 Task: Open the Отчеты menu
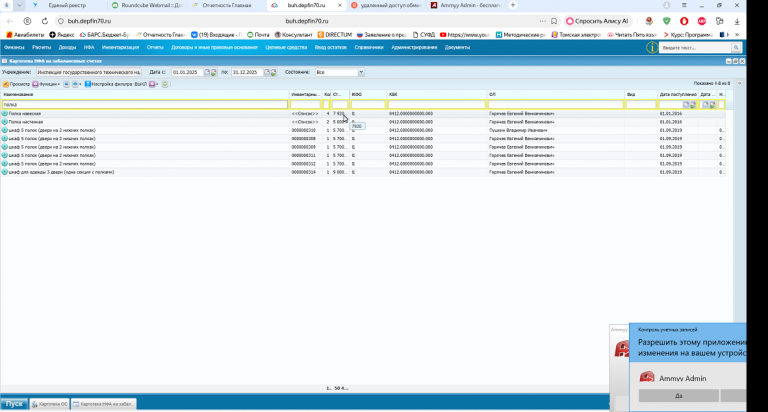click(x=155, y=48)
